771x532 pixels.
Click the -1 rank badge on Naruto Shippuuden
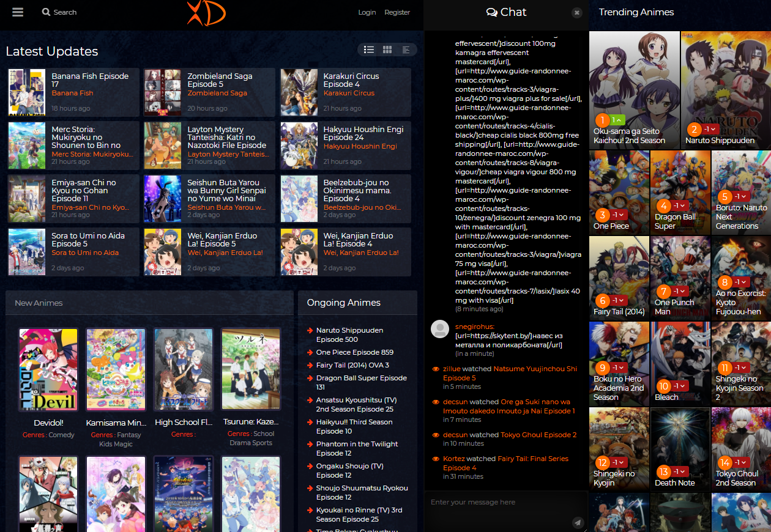pyautogui.click(x=709, y=129)
